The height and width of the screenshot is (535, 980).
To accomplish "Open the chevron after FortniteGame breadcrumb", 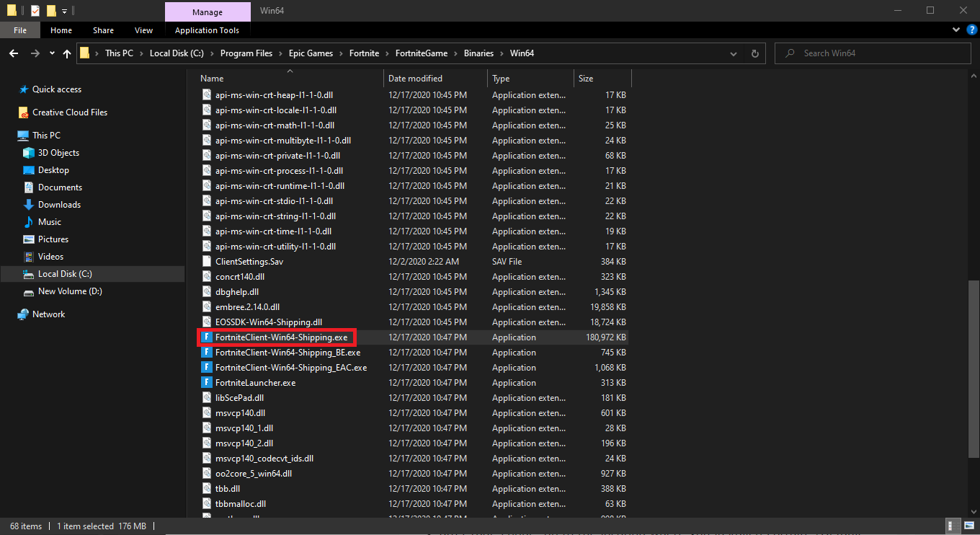I will coord(455,53).
